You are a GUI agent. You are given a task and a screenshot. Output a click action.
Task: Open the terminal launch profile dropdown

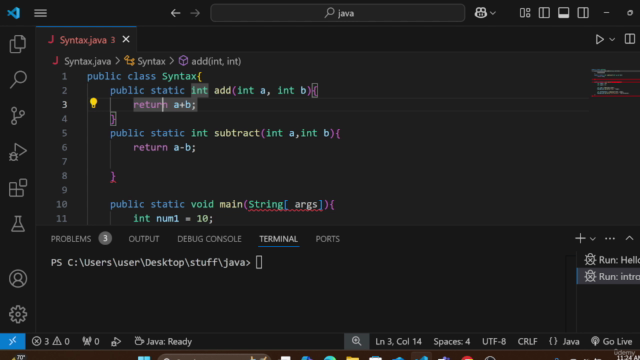point(593,239)
